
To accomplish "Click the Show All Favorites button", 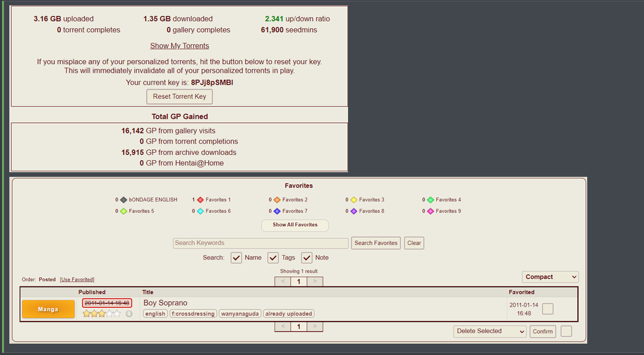I will point(295,225).
